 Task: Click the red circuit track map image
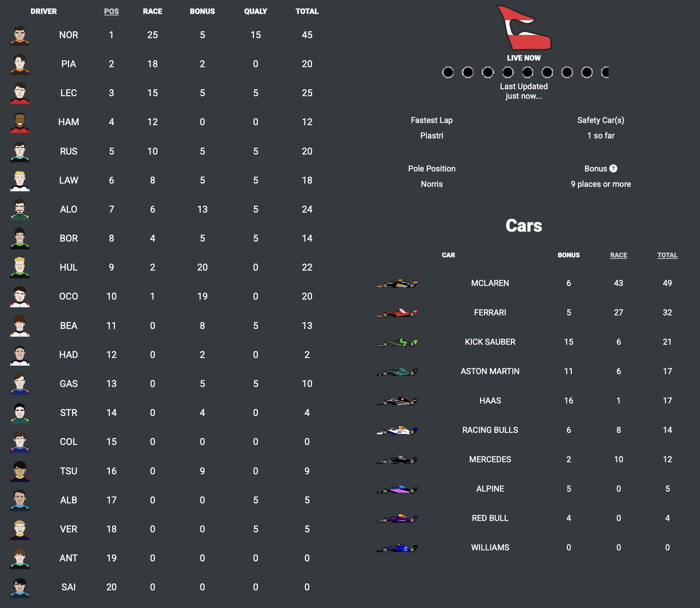(x=523, y=29)
